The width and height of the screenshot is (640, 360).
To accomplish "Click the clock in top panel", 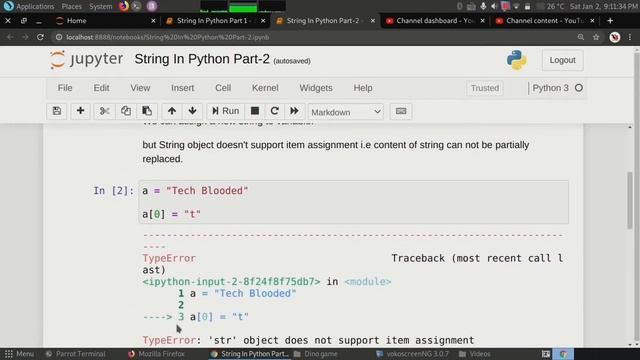I will (x=604, y=6).
